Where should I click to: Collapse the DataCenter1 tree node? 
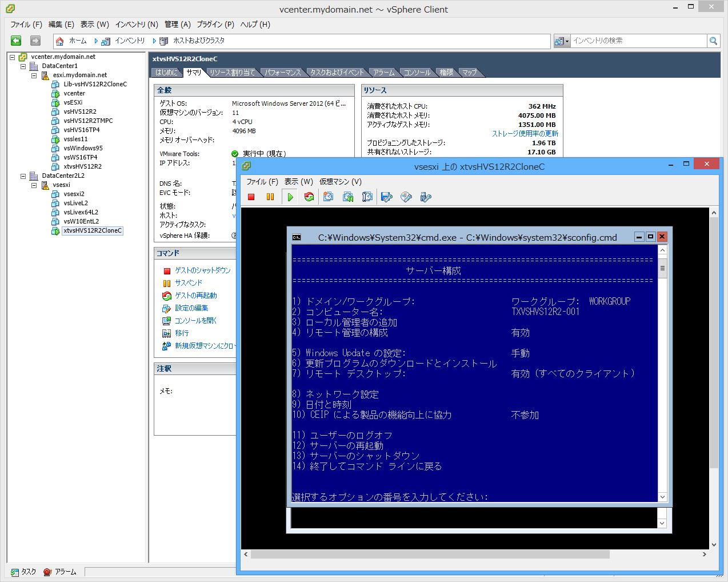point(23,66)
